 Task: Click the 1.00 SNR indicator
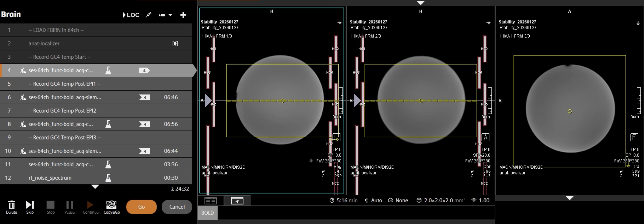click(480, 201)
